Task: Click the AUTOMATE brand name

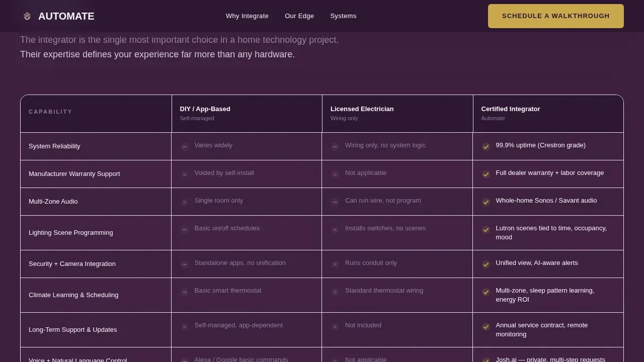Action: click(66, 16)
